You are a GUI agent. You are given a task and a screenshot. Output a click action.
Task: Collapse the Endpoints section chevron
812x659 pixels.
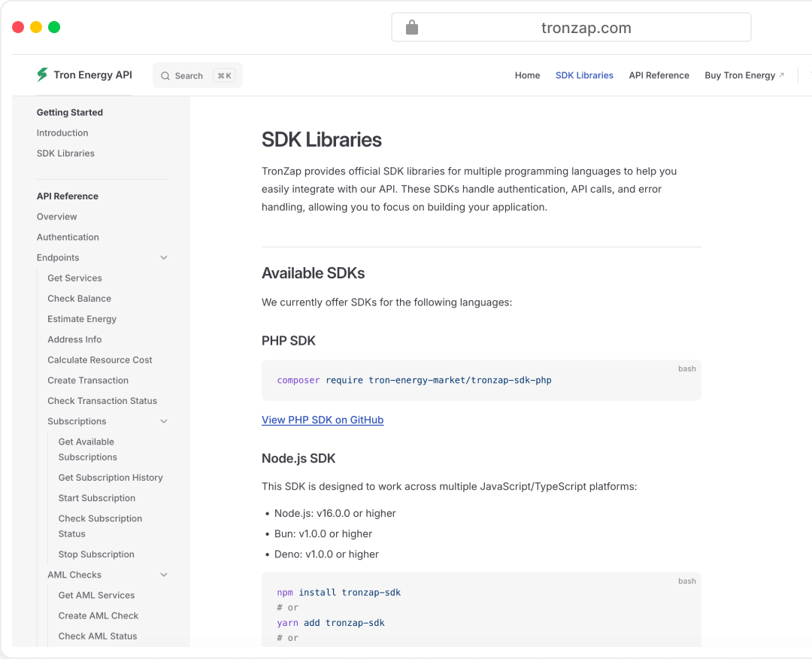(x=164, y=257)
